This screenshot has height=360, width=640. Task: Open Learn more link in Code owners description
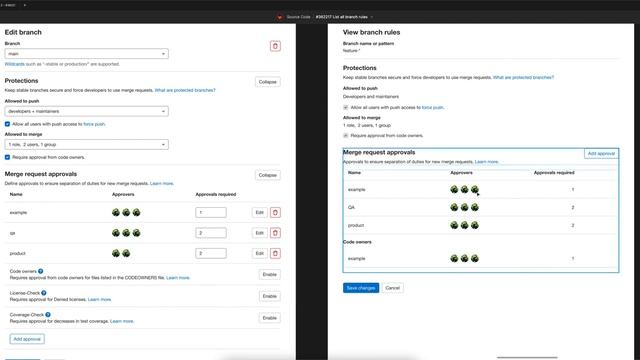pos(178,278)
